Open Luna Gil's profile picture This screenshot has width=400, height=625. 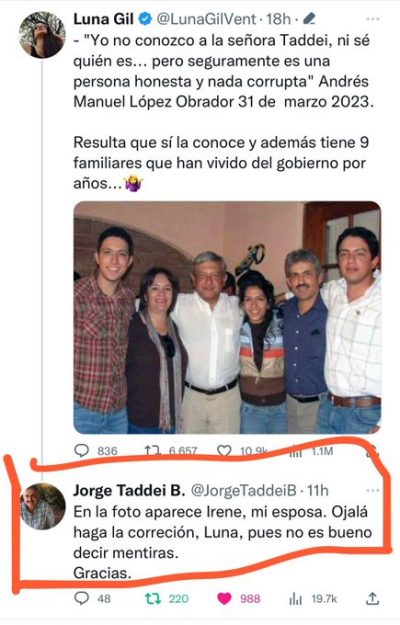42,35
